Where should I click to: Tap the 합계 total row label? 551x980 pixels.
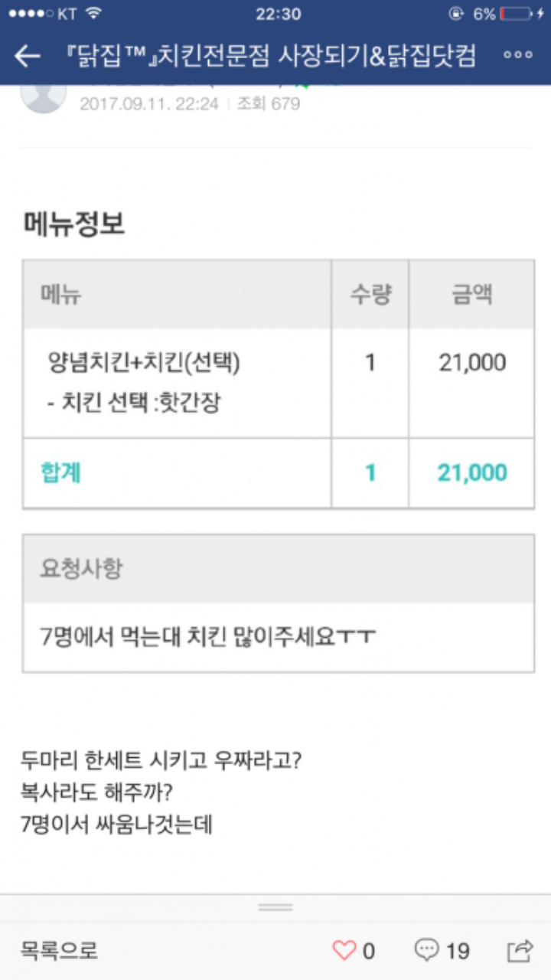pyautogui.click(x=61, y=472)
